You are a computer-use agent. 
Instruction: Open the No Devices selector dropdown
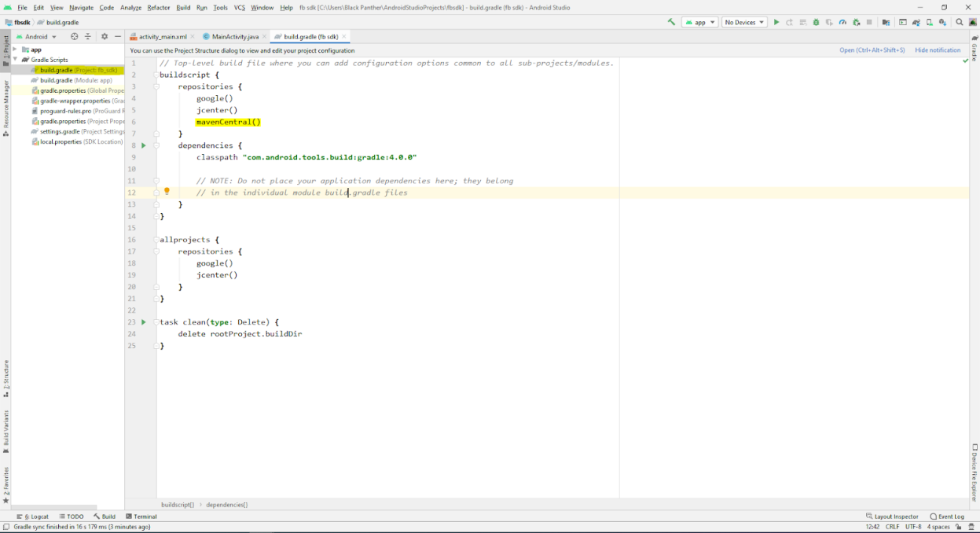[x=743, y=22]
